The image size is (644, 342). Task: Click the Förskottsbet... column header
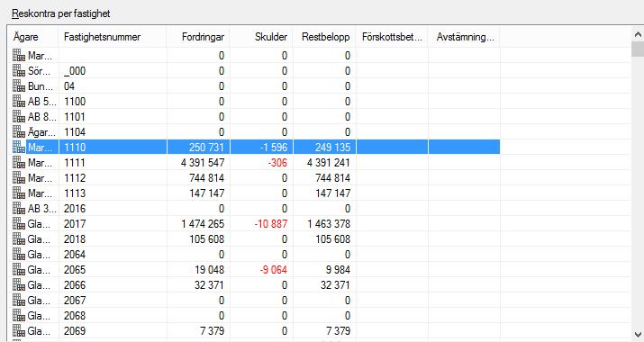pos(392,37)
